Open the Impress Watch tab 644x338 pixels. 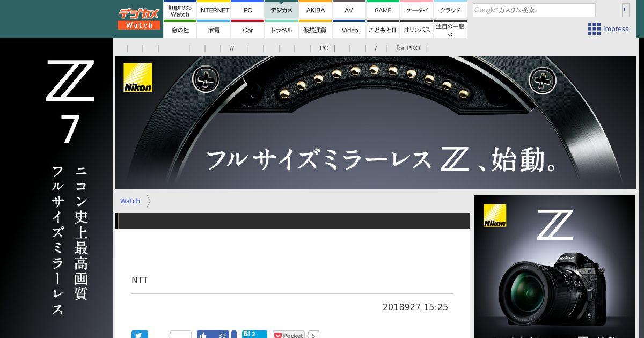point(180,10)
